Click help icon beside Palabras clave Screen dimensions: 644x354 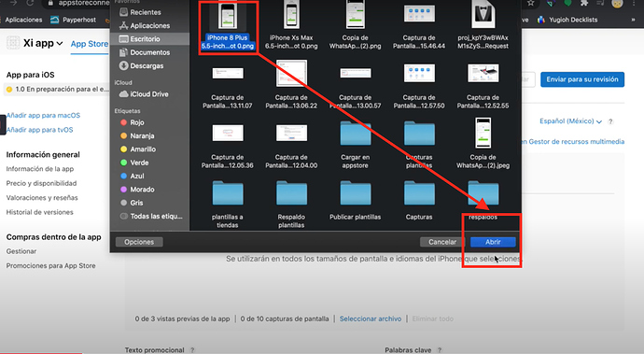(440, 350)
